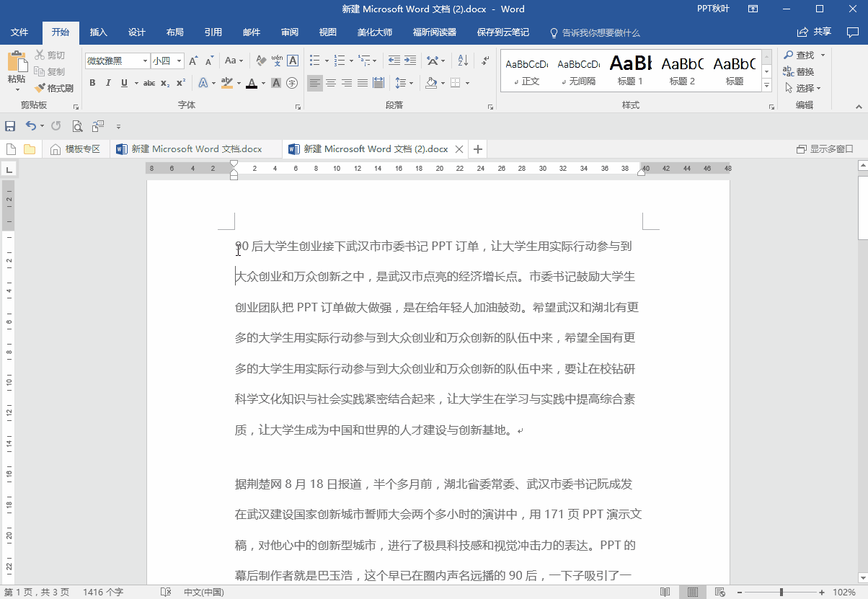868x599 pixels.
Task: Apply bold formatting to text
Action: (92, 83)
